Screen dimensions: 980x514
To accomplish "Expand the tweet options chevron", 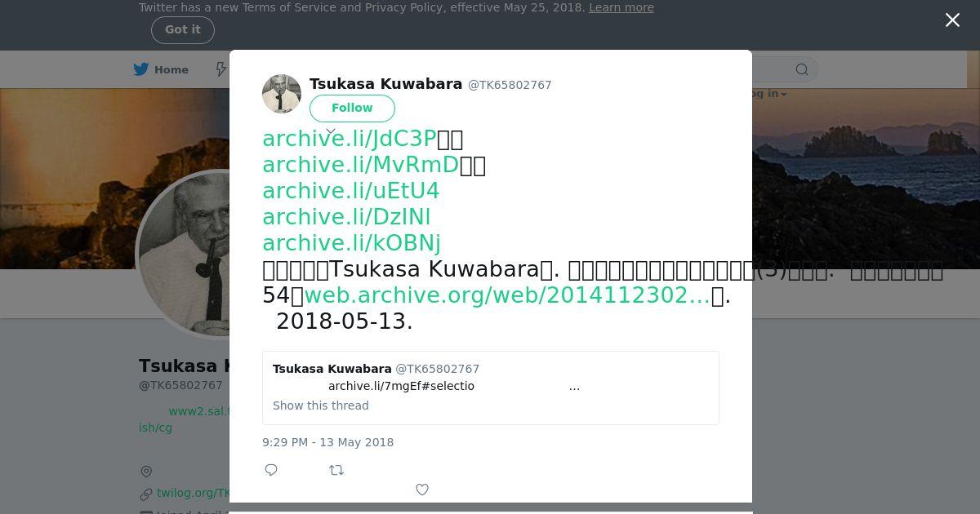I will [x=331, y=131].
